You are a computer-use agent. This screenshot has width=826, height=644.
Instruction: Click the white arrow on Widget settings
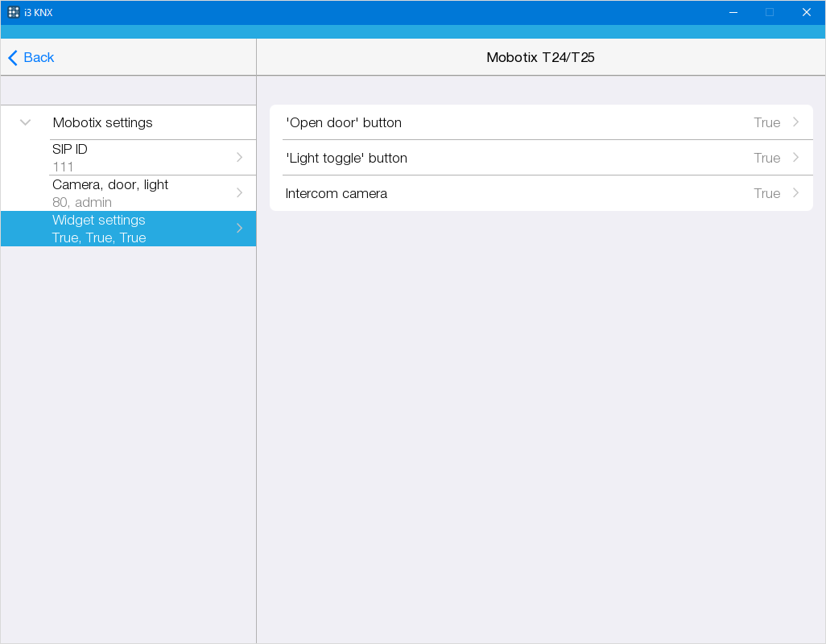tap(239, 229)
